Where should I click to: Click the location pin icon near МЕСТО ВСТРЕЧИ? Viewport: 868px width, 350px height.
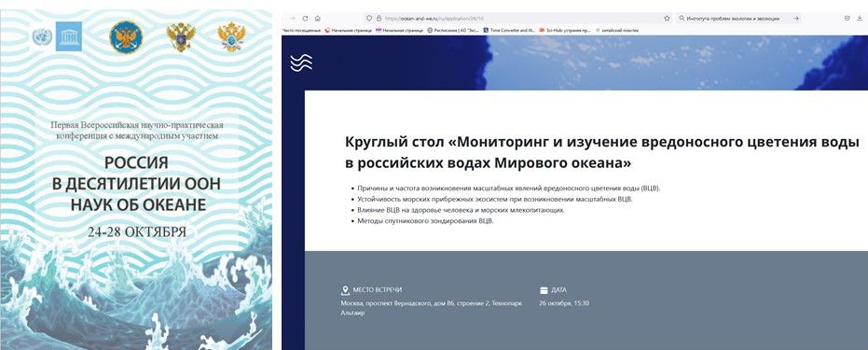345,290
